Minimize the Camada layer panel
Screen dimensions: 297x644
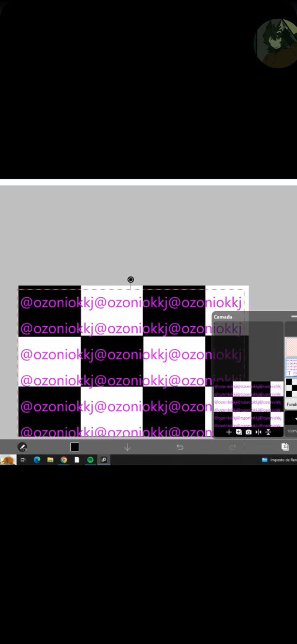point(293,317)
